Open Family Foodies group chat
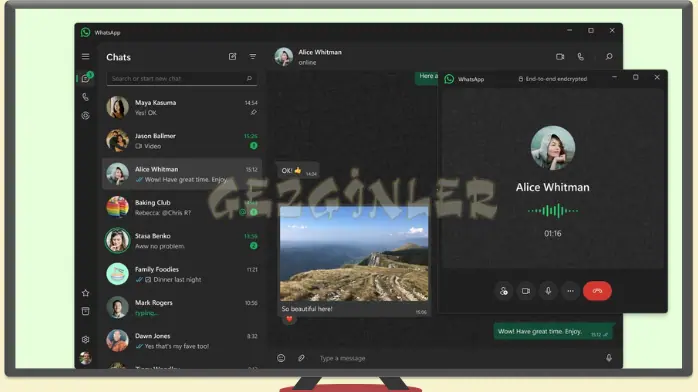698x392 pixels. pyautogui.click(x=182, y=274)
